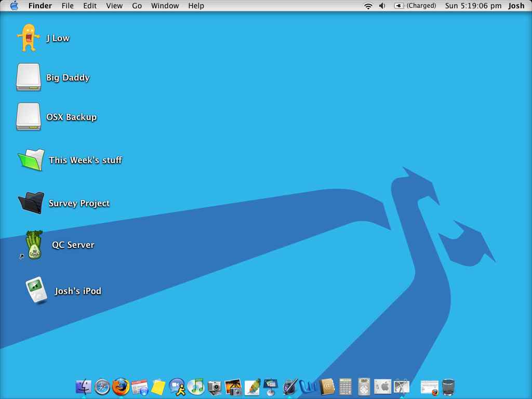Open the Pages pen-and-paper Dock icon
Viewport: 532px width, 399px height.
click(252, 387)
